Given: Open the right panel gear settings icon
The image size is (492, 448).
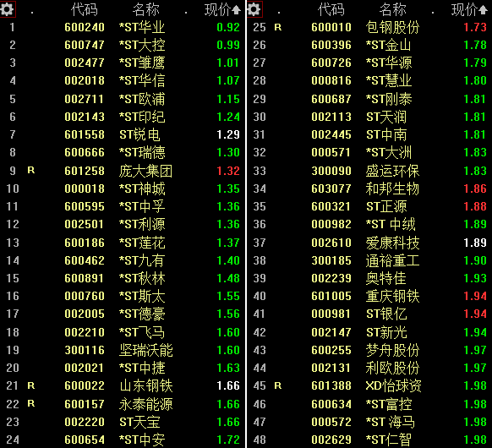Looking at the screenshot, I should pyautogui.click(x=254, y=9).
